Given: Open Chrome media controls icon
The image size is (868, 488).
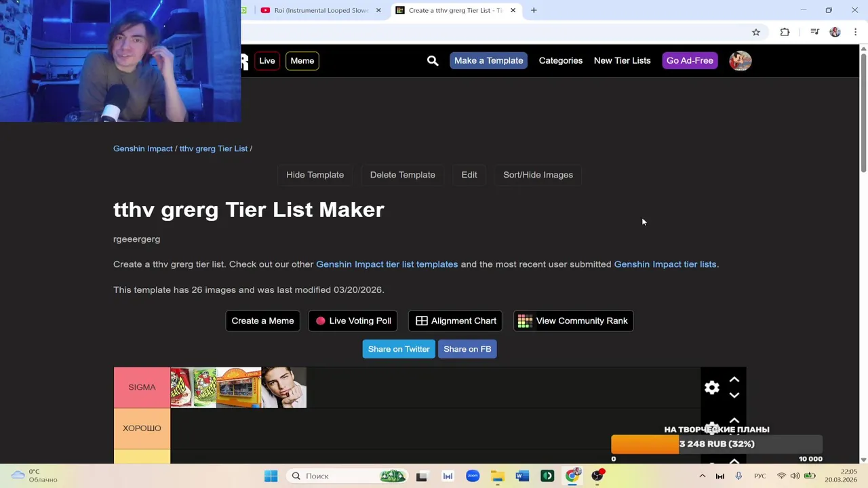Looking at the screenshot, I should click(814, 32).
